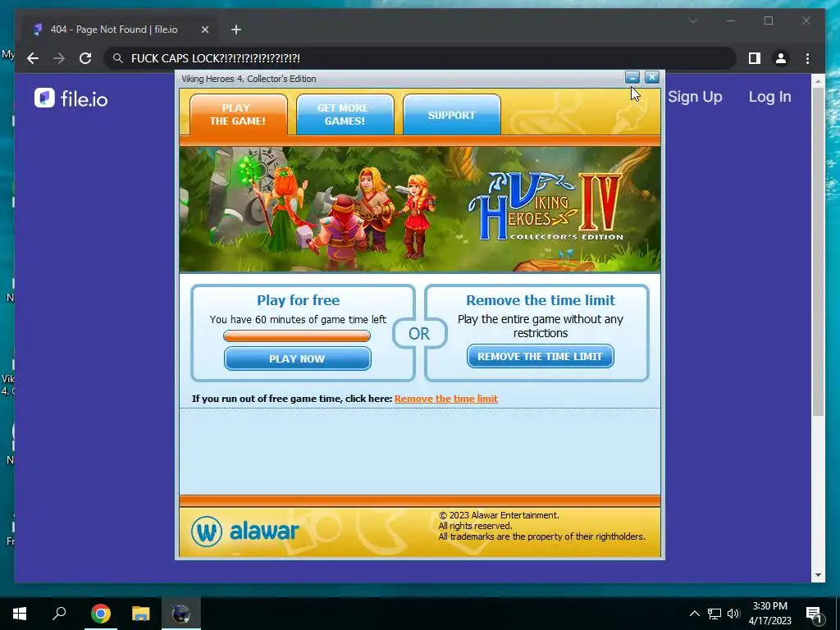Click the search icon in the address bar

(x=118, y=58)
